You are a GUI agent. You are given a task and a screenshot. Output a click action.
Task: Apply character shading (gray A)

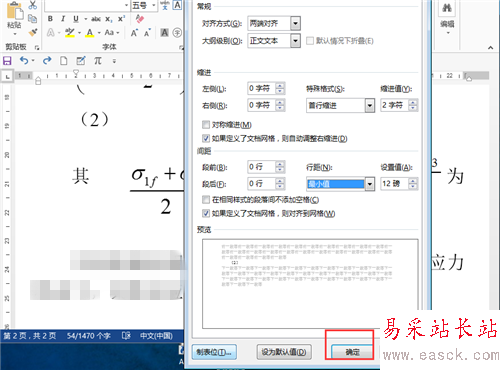(x=165, y=32)
